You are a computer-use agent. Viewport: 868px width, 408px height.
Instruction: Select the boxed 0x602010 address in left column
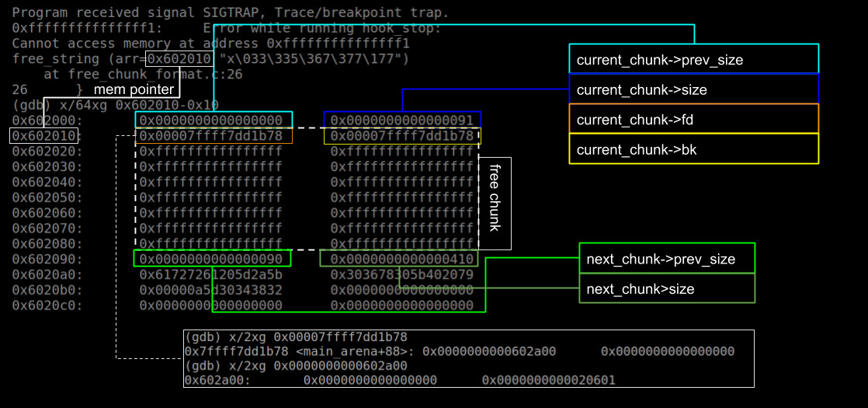(x=43, y=136)
